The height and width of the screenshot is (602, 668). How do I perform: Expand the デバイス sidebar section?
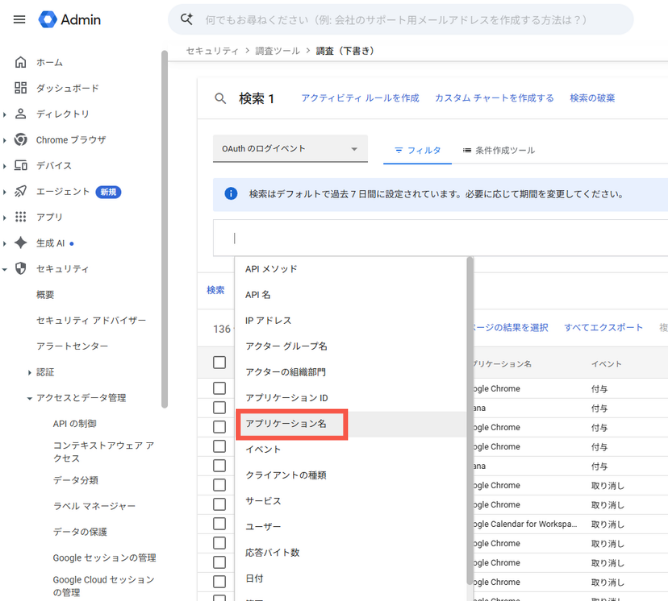point(4,166)
